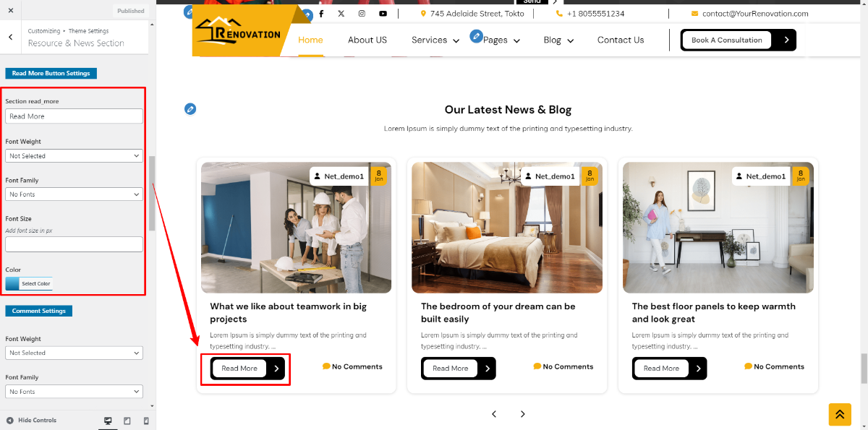868x430 pixels.
Task: Open Font Family dropdown under Comment Settings
Action: [74, 392]
